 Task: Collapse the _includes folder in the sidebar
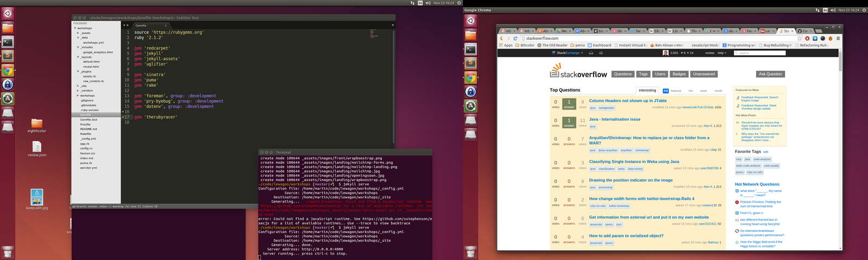[x=78, y=48]
